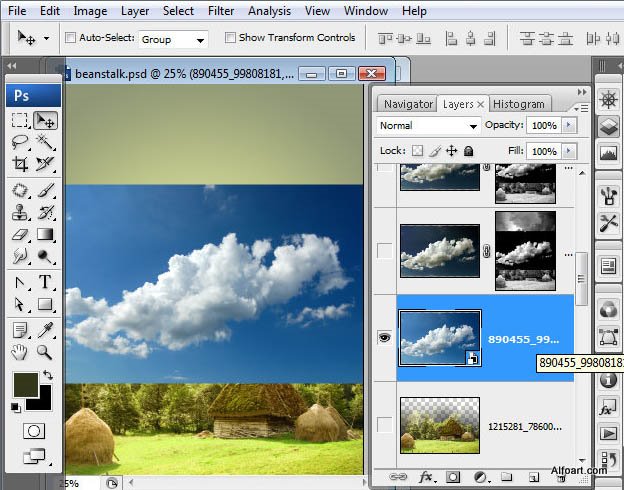Check Show Transform Controls option
Viewport: 624px width, 490px height.
(230, 38)
